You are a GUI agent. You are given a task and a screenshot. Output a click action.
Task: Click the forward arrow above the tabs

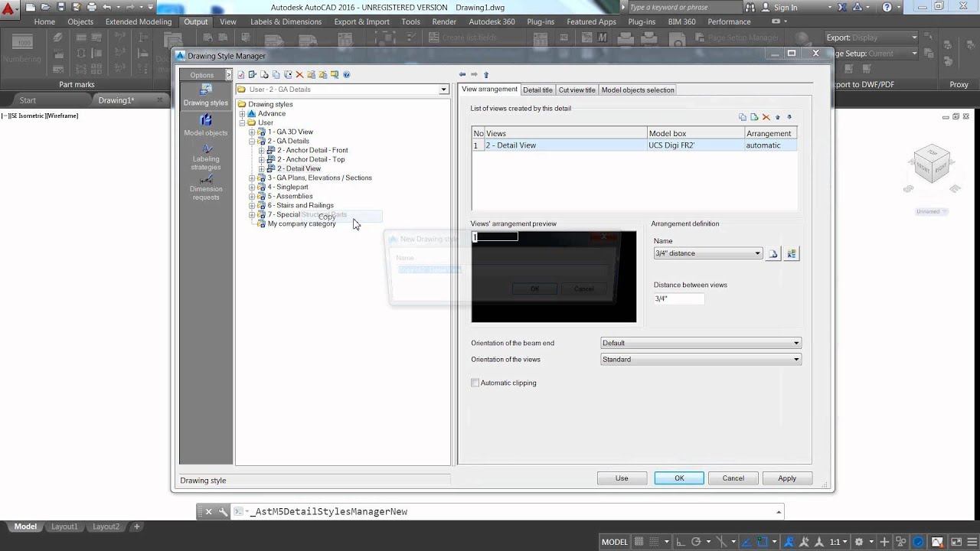(x=474, y=75)
